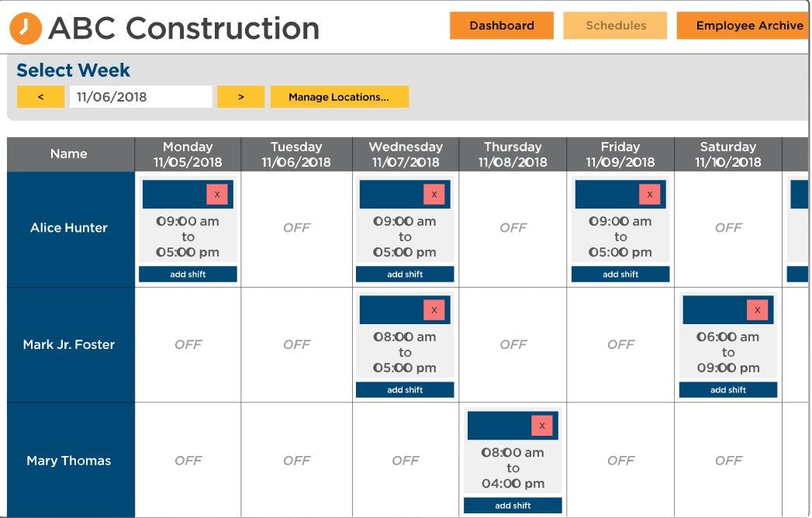Delete Mark Jr. Foster's Saturday shift with the X
The width and height of the screenshot is (812, 518).
[x=757, y=309]
